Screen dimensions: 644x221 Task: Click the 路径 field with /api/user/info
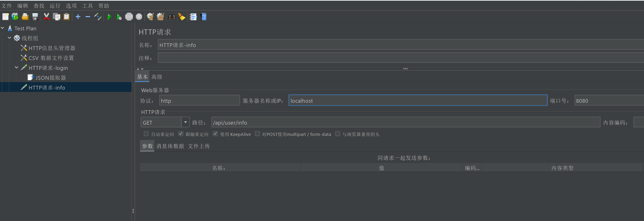point(406,122)
